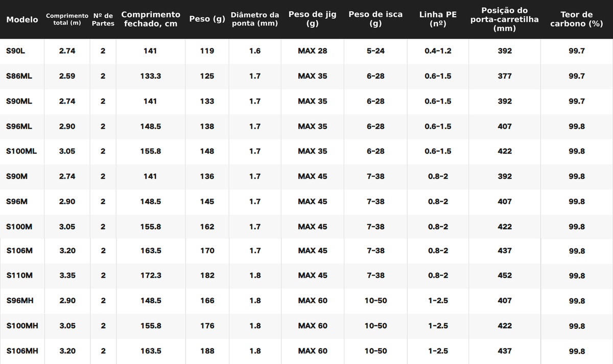Select the S106MH model cell

(x=22, y=351)
